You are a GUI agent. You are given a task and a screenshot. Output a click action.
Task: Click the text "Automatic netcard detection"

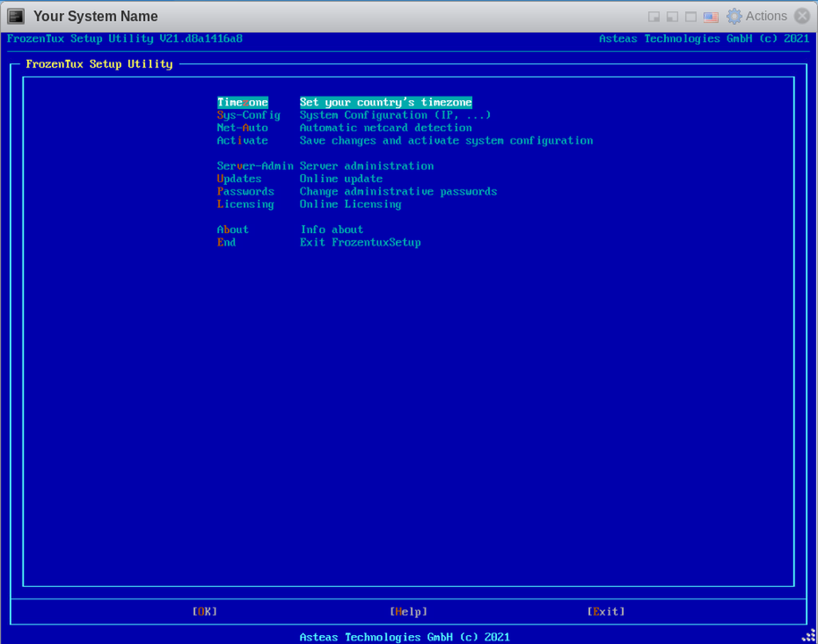(x=386, y=127)
